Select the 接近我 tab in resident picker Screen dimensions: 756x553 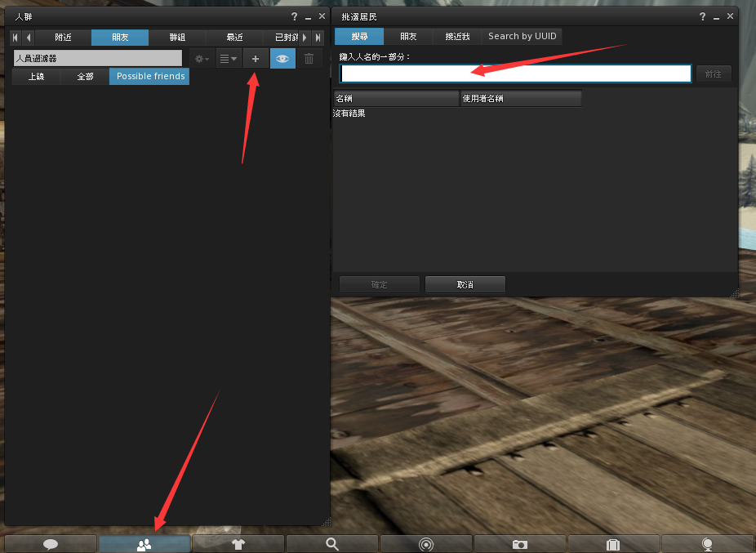click(457, 36)
